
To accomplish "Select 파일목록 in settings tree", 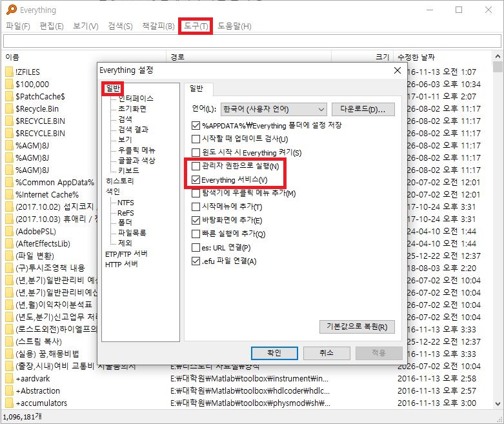I will point(132,232).
